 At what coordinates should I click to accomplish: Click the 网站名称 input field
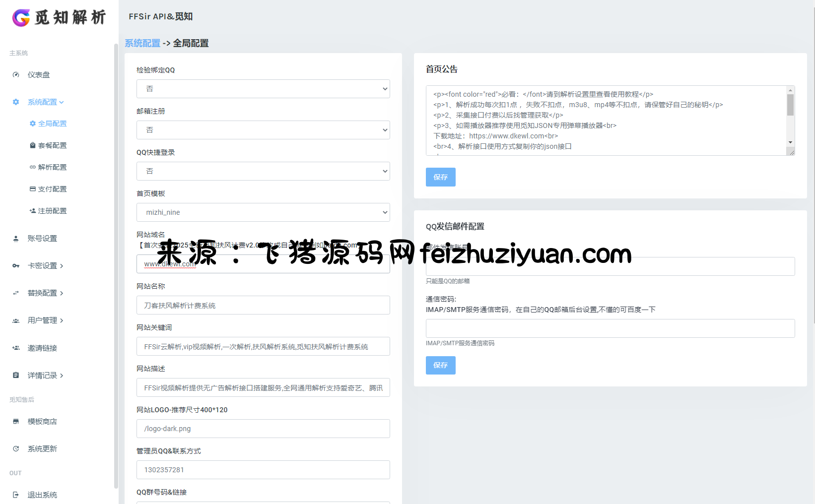point(263,305)
